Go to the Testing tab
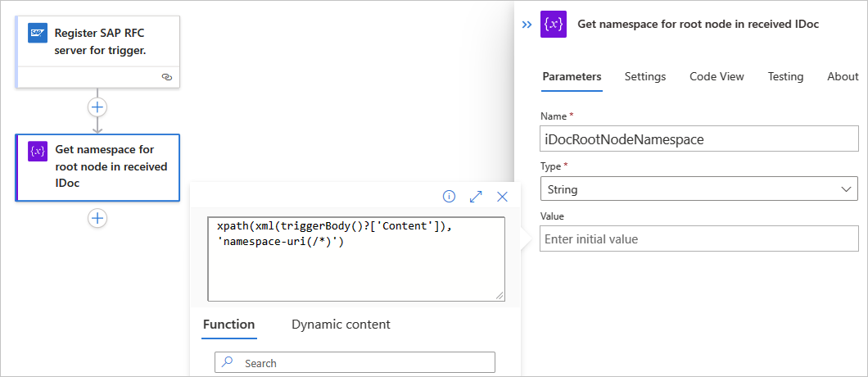The width and height of the screenshot is (868, 377). (785, 76)
